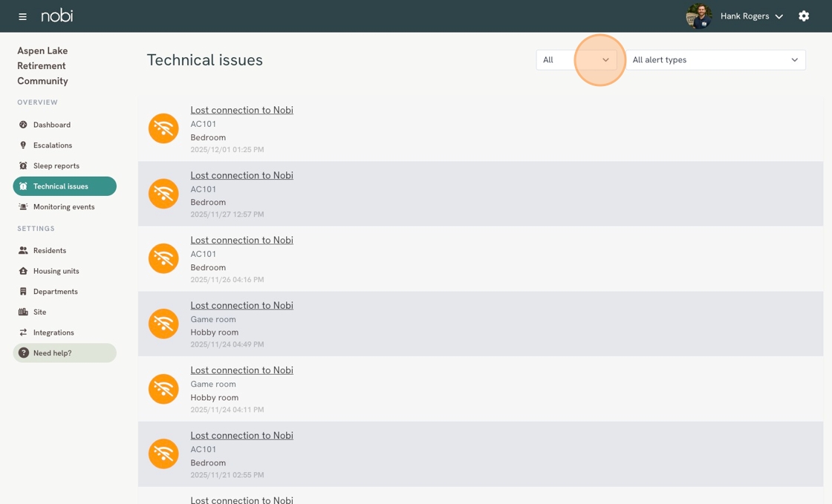Click the Need help? button

65,353
